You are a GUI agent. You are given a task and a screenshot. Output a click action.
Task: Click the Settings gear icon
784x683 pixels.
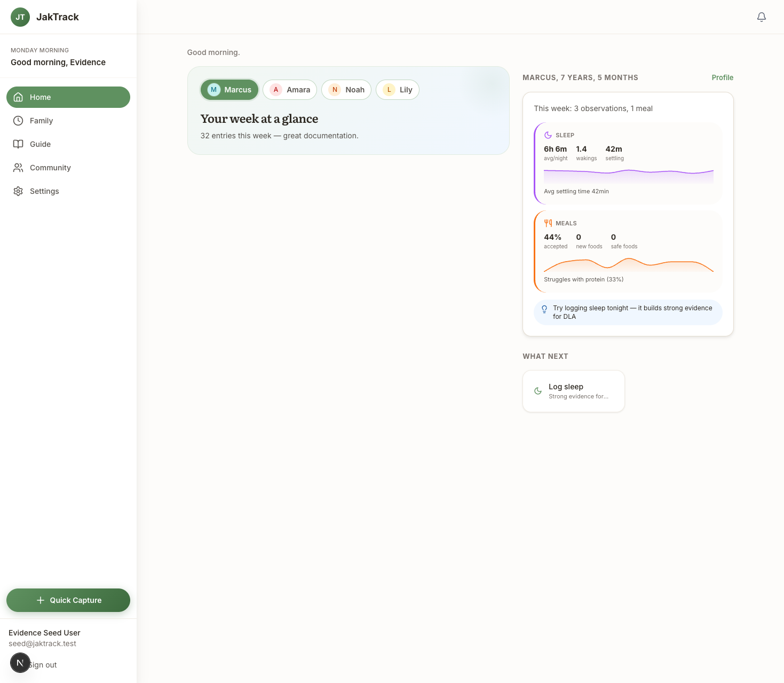click(x=18, y=191)
